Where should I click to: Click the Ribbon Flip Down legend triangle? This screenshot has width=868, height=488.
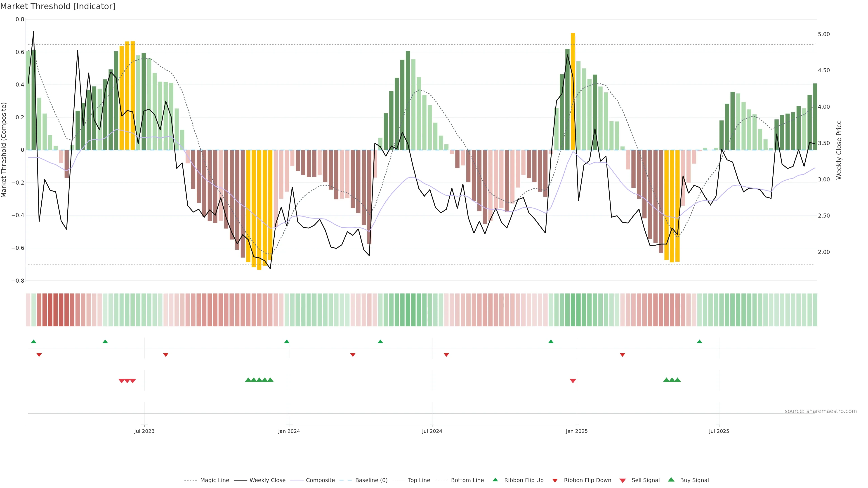pyautogui.click(x=555, y=480)
